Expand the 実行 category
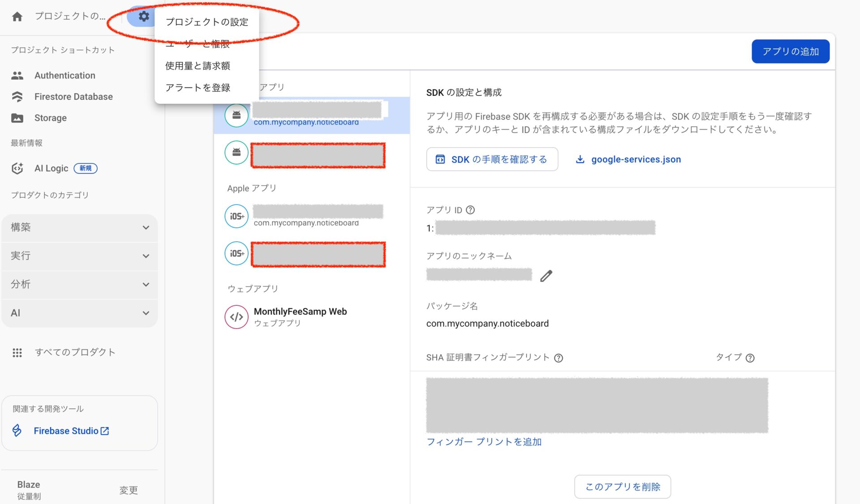The height and width of the screenshot is (504, 860). coord(80,256)
